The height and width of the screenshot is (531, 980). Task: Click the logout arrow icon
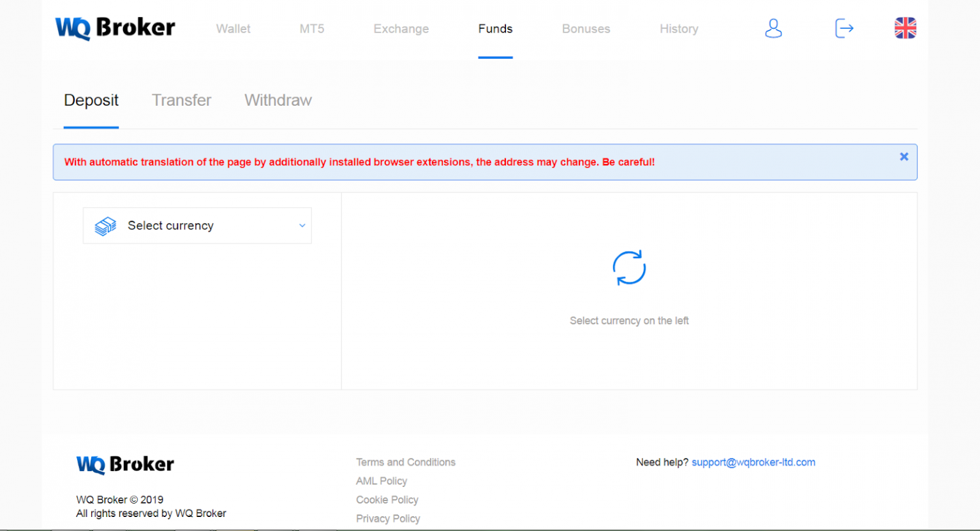click(844, 28)
